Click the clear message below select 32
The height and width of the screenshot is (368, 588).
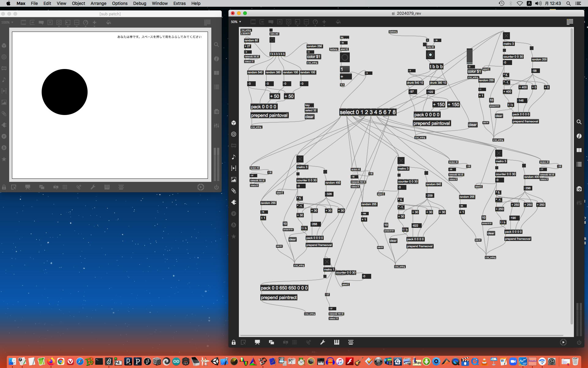[x=309, y=117]
